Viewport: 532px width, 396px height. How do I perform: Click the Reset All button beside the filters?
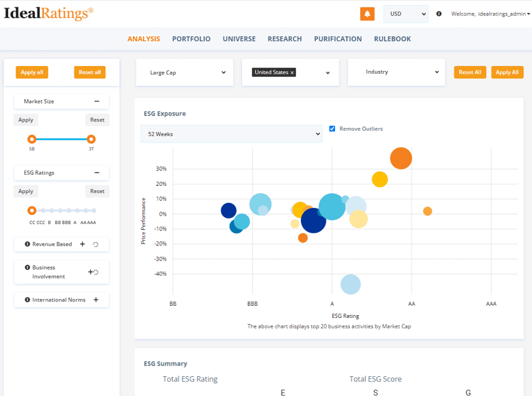(x=470, y=72)
